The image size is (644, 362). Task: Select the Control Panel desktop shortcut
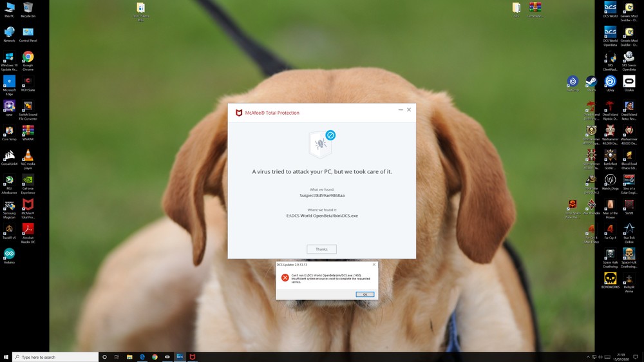pyautogui.click(x=28, y=35)
